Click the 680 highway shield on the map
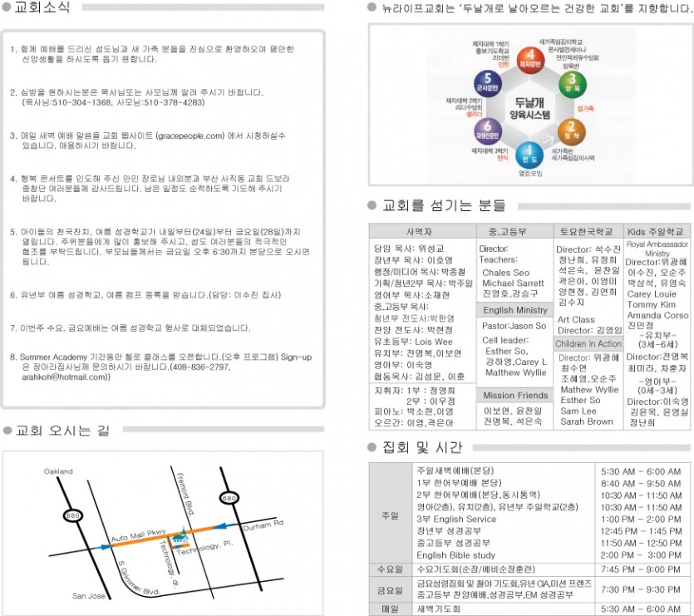The image size is (694, 616). pyautogui.click(x=229, y=498)
